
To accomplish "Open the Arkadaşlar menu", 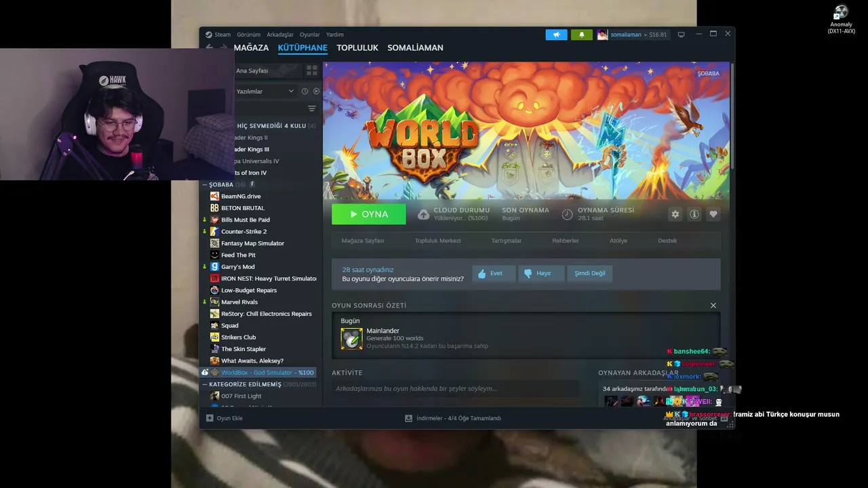I will click(280, 35).
